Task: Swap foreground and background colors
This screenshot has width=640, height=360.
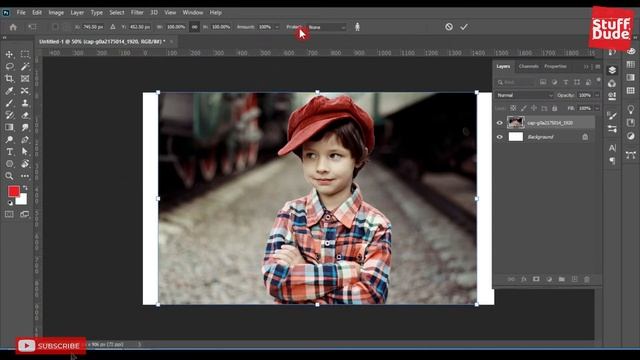Action: point(25,188)
